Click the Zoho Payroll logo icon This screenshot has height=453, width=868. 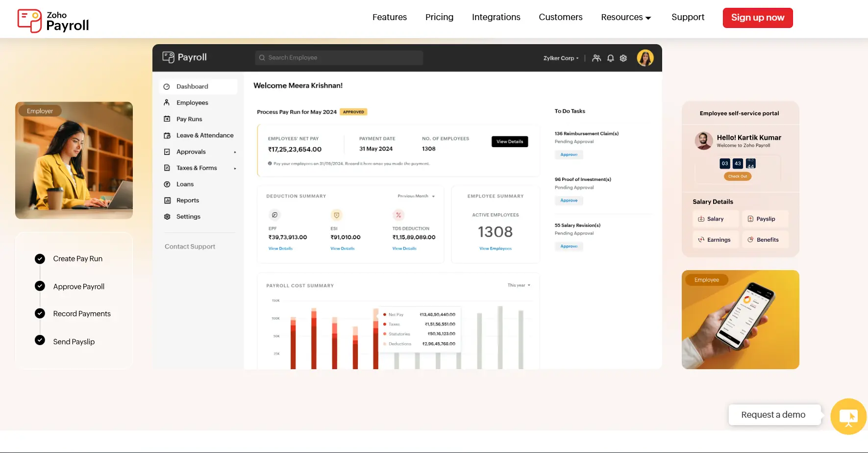[29, 21]
